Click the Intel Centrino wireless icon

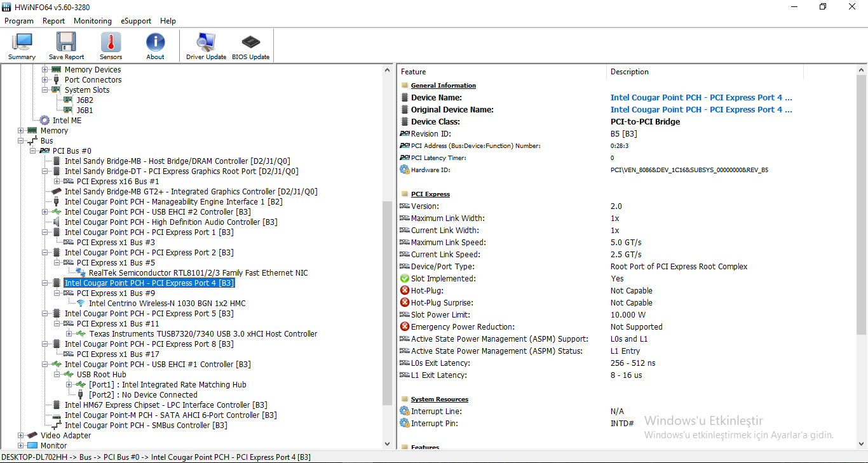pyautogui.click(x=81, y=303)
